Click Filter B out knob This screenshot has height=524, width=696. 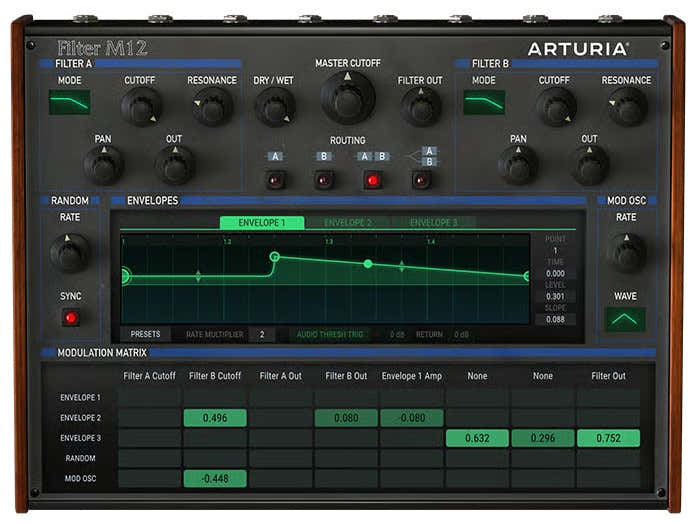coord(589,165)
